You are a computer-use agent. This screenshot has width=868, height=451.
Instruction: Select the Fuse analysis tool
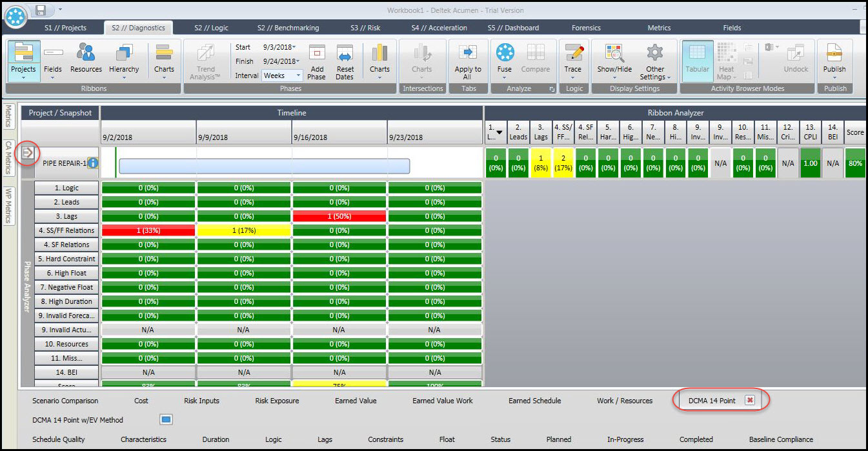(x=504, y=60)
